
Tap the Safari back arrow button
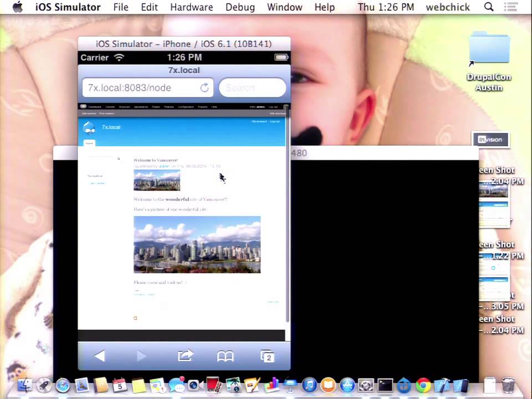pos(100,356)
